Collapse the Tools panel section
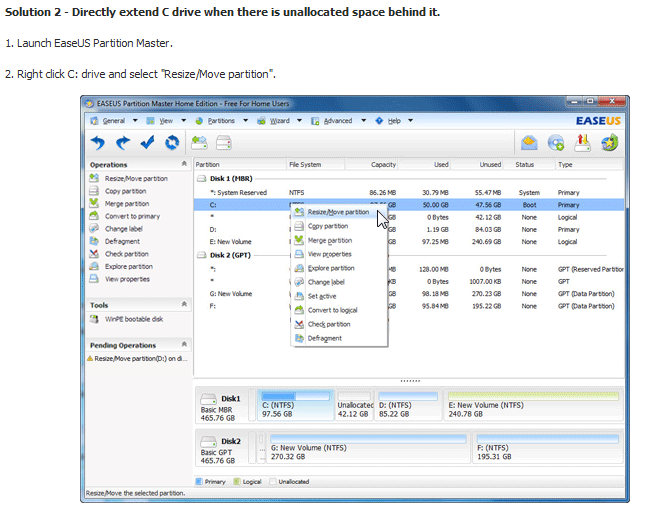The height and width of the screenshot is (511, 649). click(x=184, y=304)
